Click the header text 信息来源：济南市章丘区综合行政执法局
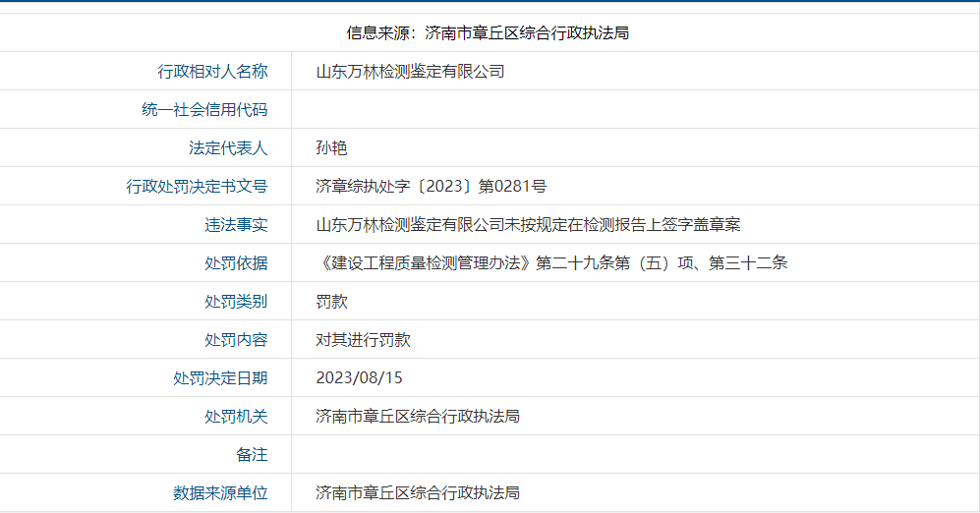This screenshot has height=513, width=980. pyautogui.click(x=488, y=33)
